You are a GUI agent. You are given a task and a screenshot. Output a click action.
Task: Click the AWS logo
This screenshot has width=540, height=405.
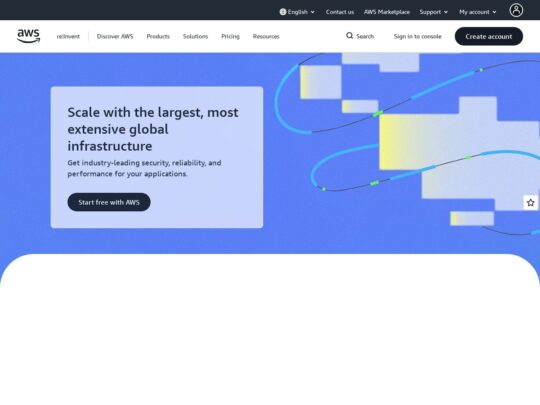pyautogui.click(x=29, y=36)
